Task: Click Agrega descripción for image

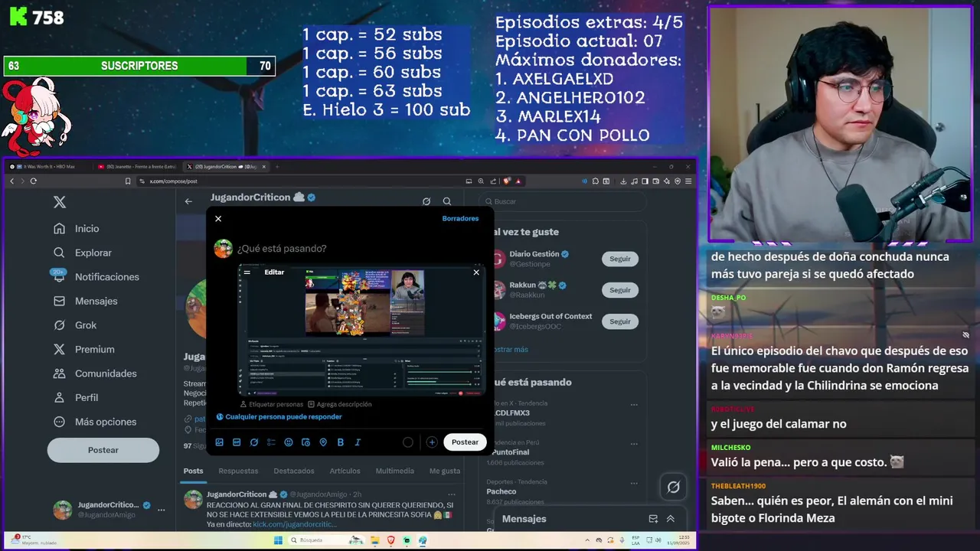Action: (x=340, y=404)
